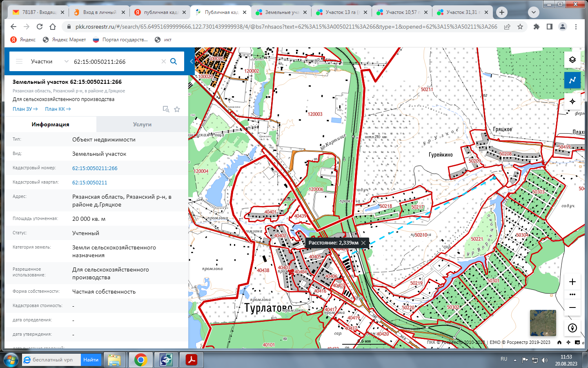Select the Информация tab
Screen dimensions: 588x368
(x=51, y=124)
